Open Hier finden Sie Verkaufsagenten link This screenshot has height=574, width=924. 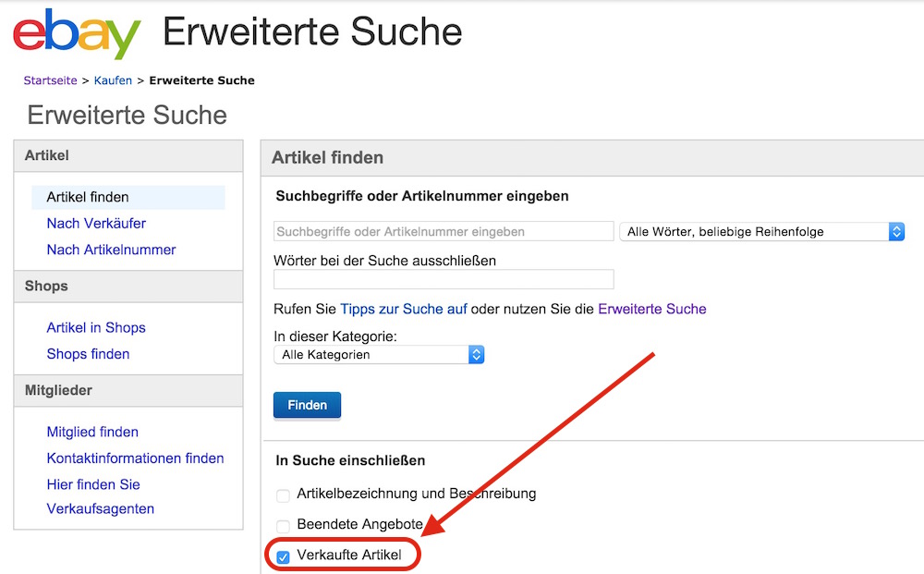[x=100, y=496]
